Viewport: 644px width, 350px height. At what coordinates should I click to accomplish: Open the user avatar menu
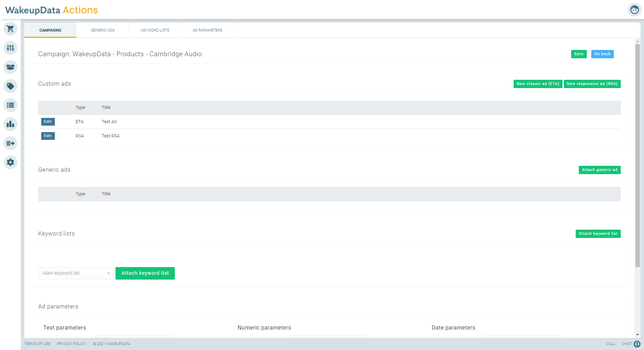pos(634,10)
